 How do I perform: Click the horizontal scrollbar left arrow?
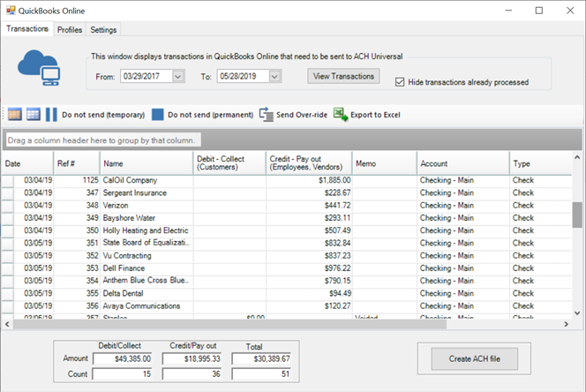(7, 324)
